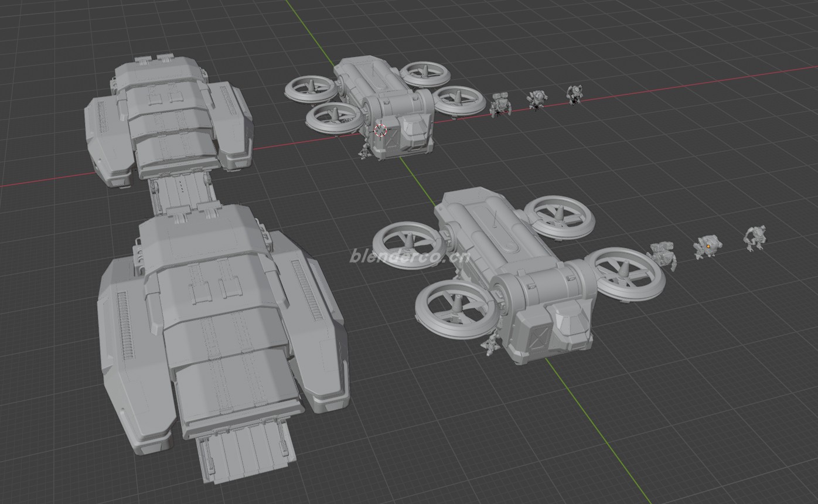Select the far dropship's front-right rotor ring
Screen dimensions: 818x504
coord(458,100)
